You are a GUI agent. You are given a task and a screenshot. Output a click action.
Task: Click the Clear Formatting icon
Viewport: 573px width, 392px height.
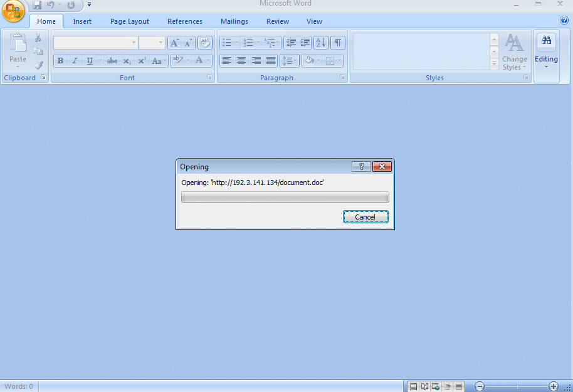point(205,43)
